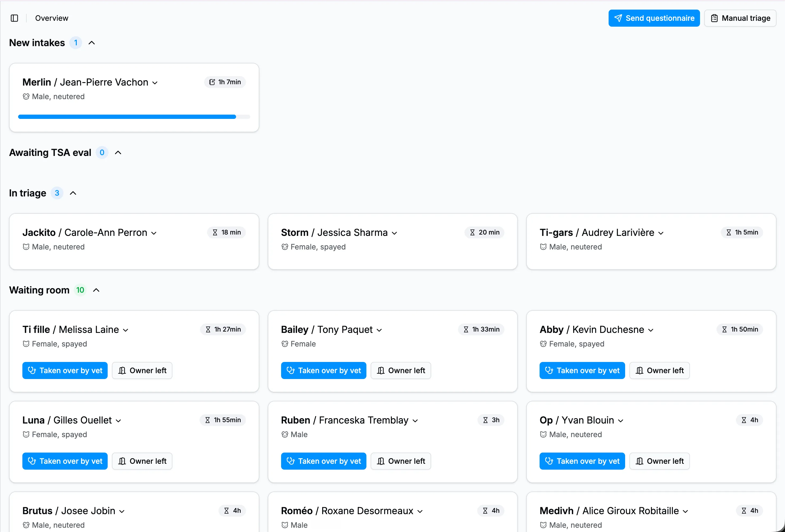Click the 4h timer on Op
785x532 pixels.
(x=750, y=420)
